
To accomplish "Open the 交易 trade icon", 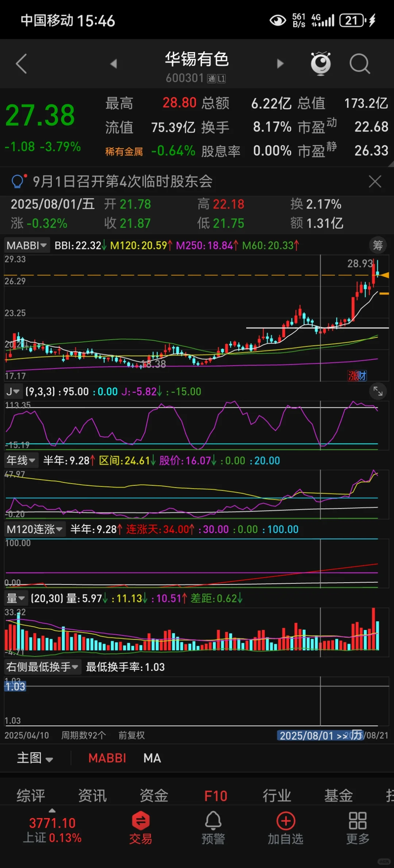I will point(140,828).
